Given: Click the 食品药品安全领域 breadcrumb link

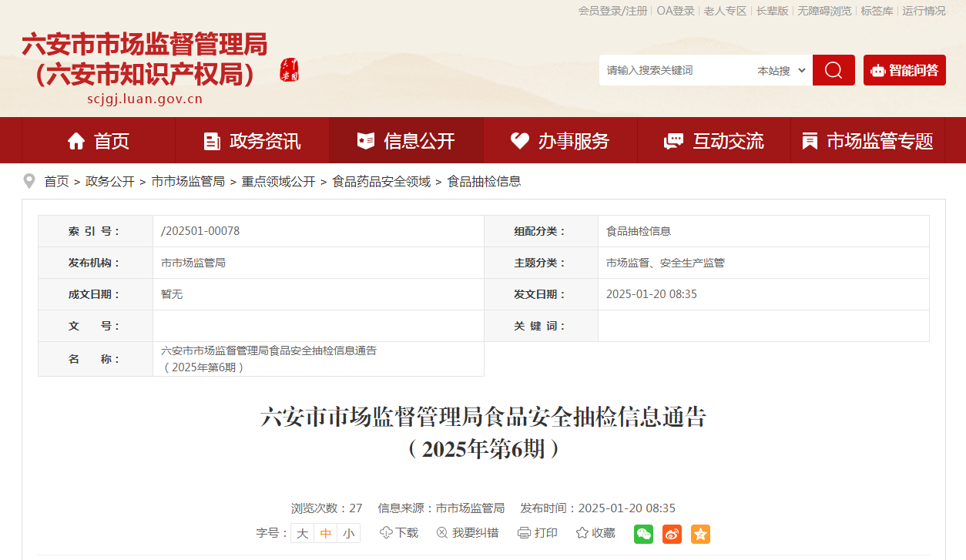Looking at the screenshot, I should tap(381, 182).
